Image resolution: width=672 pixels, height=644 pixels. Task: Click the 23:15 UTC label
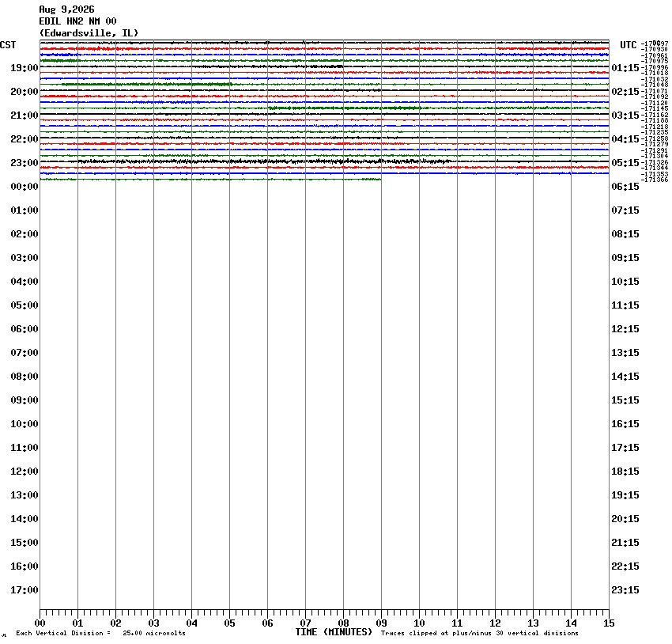(625, 590)
